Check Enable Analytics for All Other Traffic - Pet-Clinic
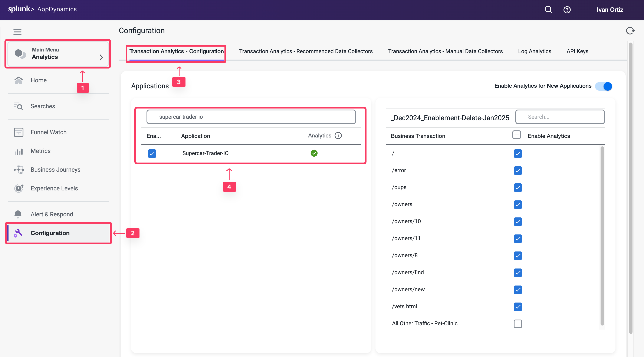Image resolution: width=644 pixels, height=357 pixels. tap(518, 324)
